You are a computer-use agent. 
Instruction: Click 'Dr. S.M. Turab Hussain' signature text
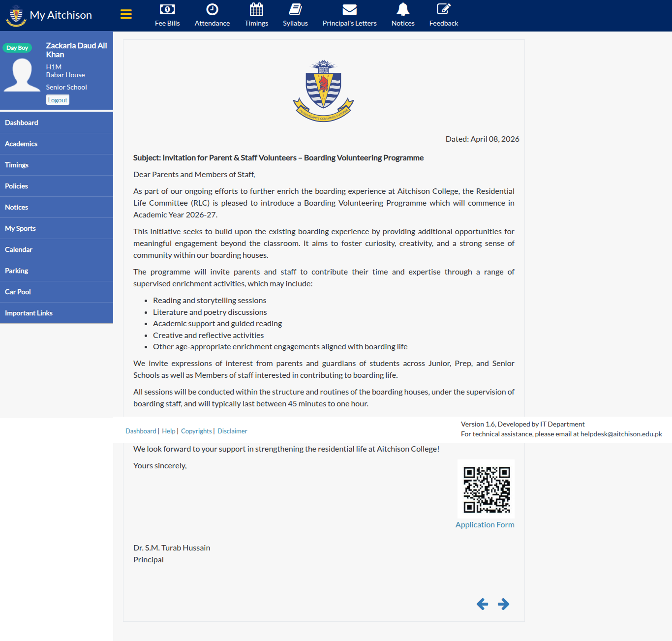172,548
